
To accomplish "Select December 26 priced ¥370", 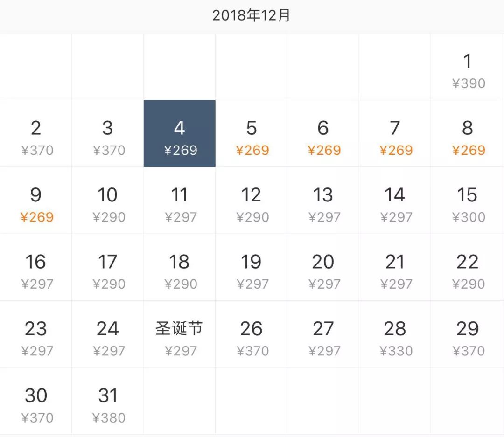I will click(252, 337).
